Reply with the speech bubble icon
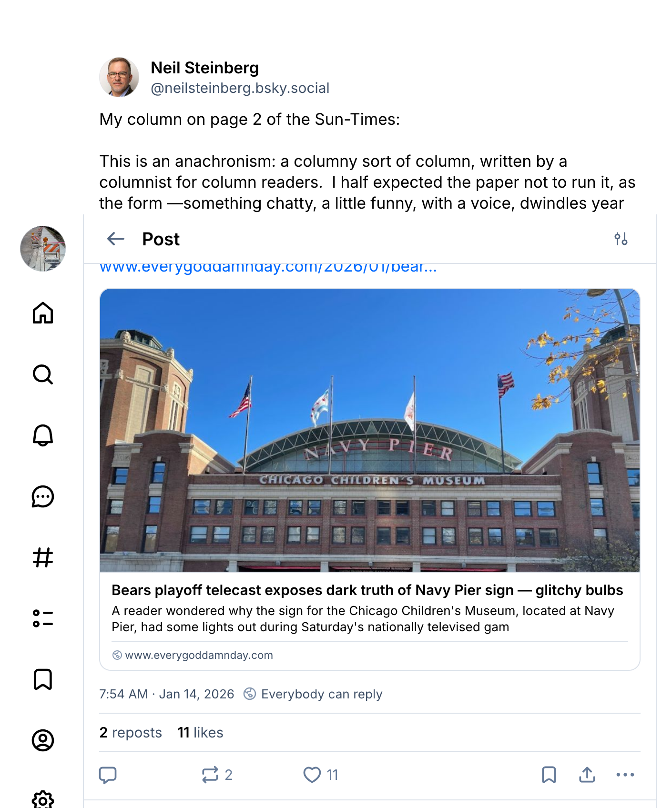672x808 pixels. click(x=108, y=775)
